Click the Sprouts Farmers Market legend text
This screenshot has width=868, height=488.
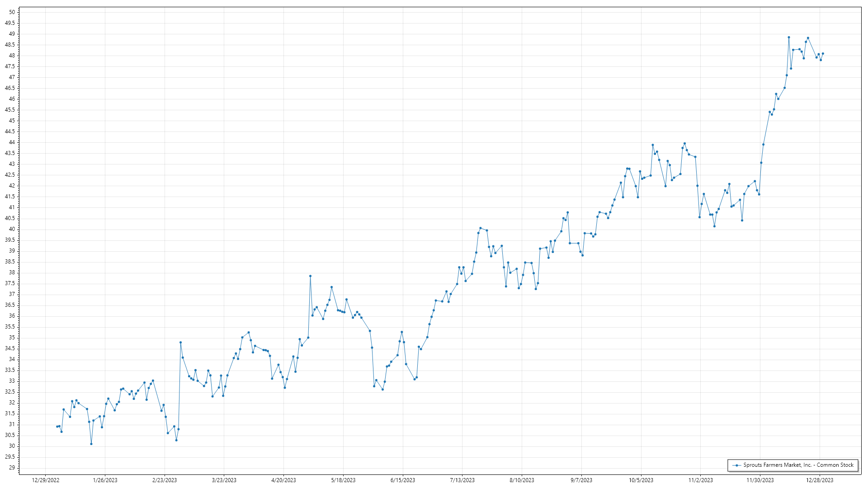tap(798, 465)
